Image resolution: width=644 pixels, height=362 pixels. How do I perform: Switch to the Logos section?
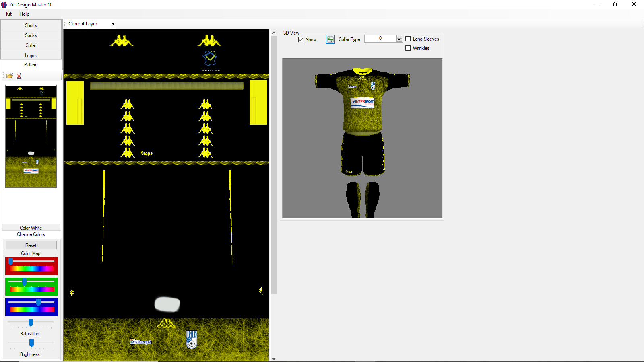coord(31,55)
